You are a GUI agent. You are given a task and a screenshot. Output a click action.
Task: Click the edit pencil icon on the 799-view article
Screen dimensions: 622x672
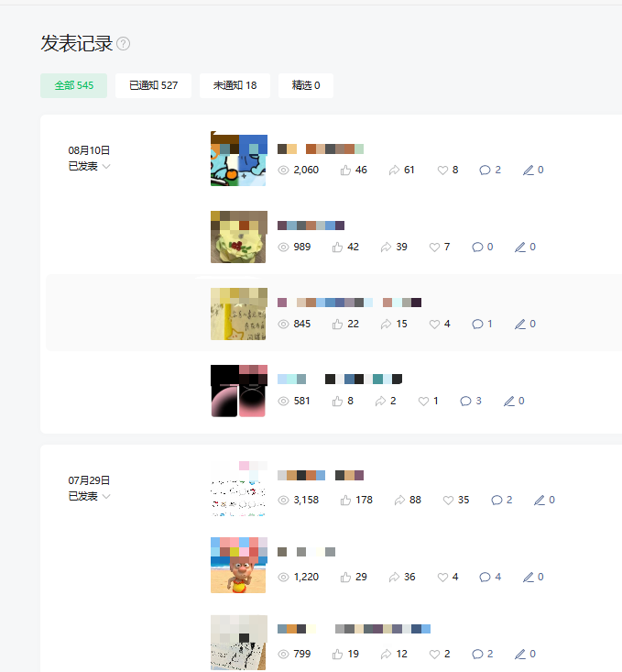point(520,654)
